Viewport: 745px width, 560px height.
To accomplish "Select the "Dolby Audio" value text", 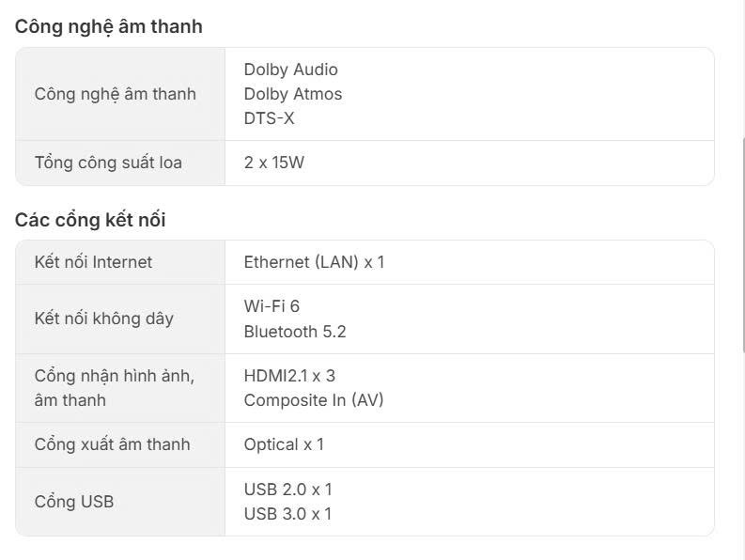I will pos(290,70).
